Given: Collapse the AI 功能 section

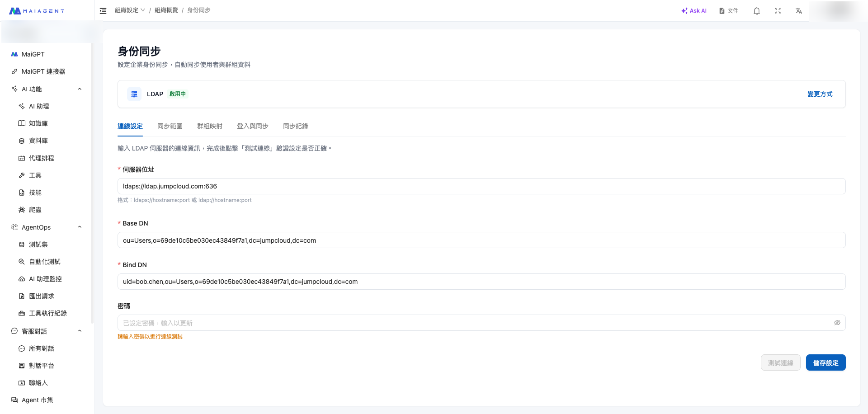Looking at the screenshot, I should tap(80, 89).
